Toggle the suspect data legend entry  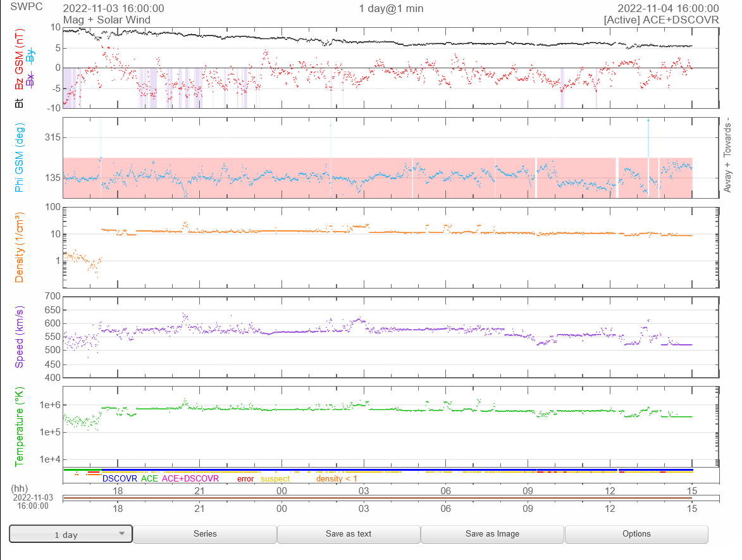click(x=276, y=479)
